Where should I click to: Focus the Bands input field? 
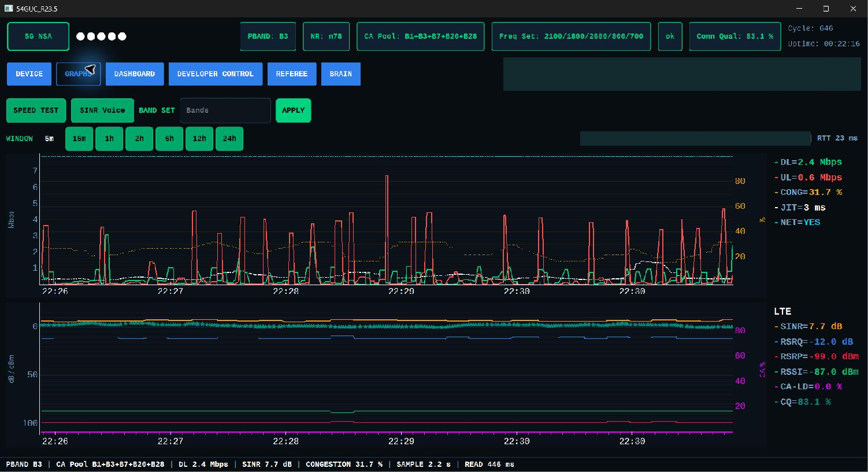pos(225,110)
